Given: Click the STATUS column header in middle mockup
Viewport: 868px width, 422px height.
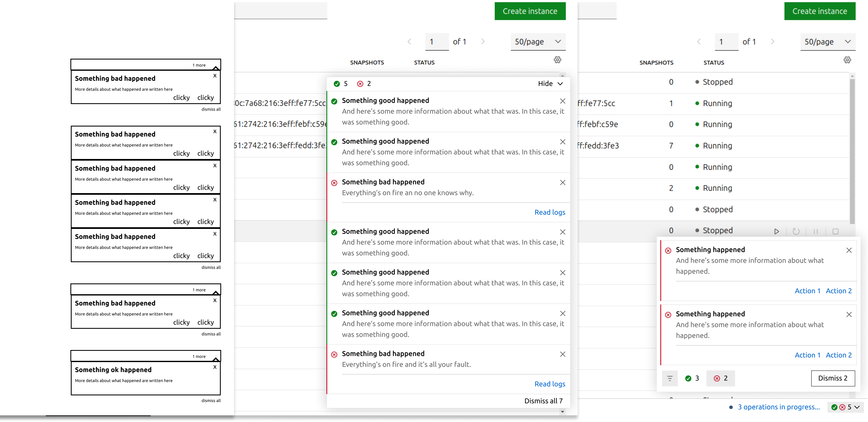Looking at the screenshot, I should point(424,63).
